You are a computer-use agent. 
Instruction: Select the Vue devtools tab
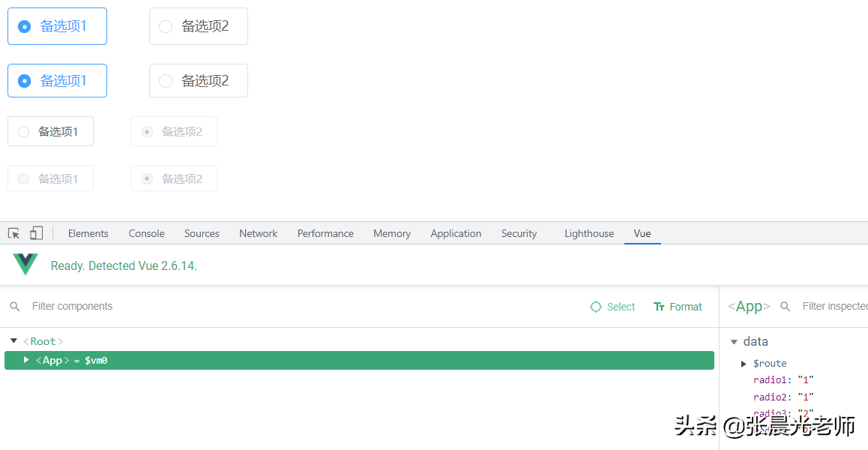642,233
